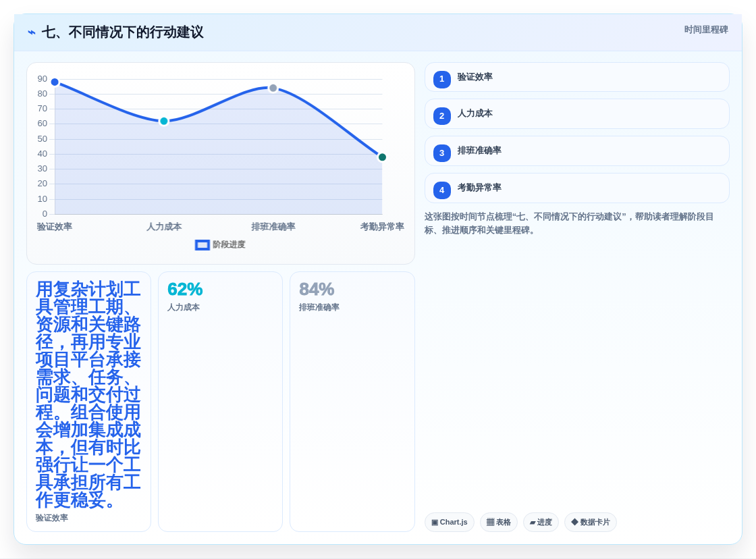Click the description text starting 这张图按时间节点
756x559 pixels.
(x=569, y=223)
